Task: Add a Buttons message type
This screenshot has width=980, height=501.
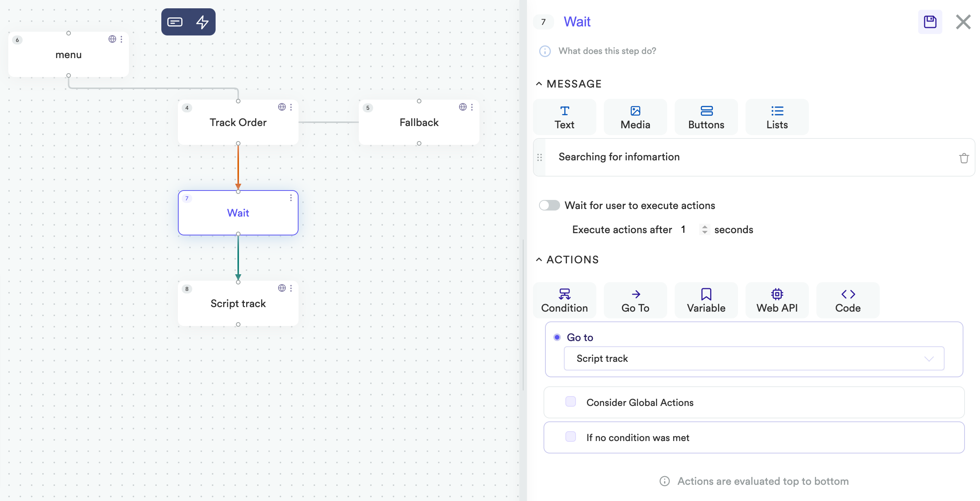Action: (x=706, y=117)
